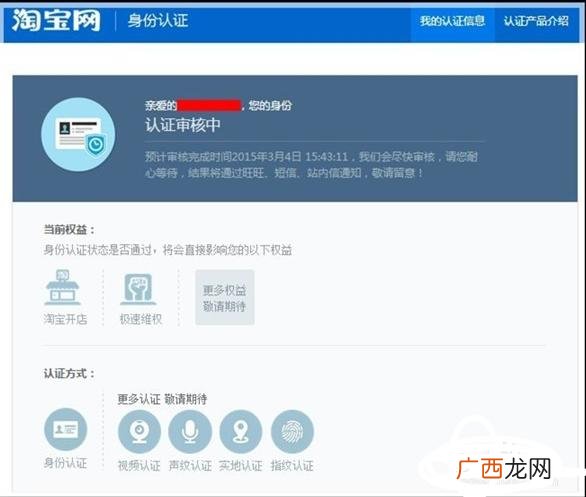Click the 认证方式 heading
The image size is (586, 497).
pyautogui.click(x=69, y=373)
